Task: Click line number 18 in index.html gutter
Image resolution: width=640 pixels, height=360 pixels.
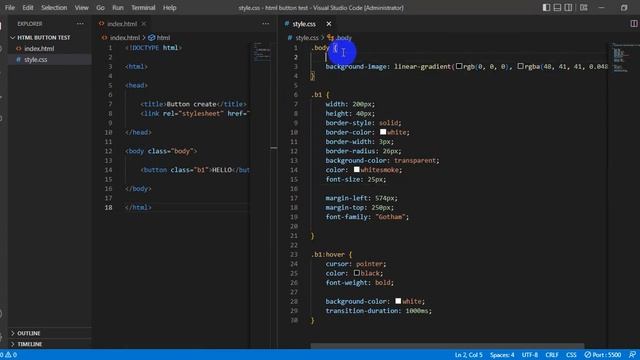Action: [x=109, y=207]
